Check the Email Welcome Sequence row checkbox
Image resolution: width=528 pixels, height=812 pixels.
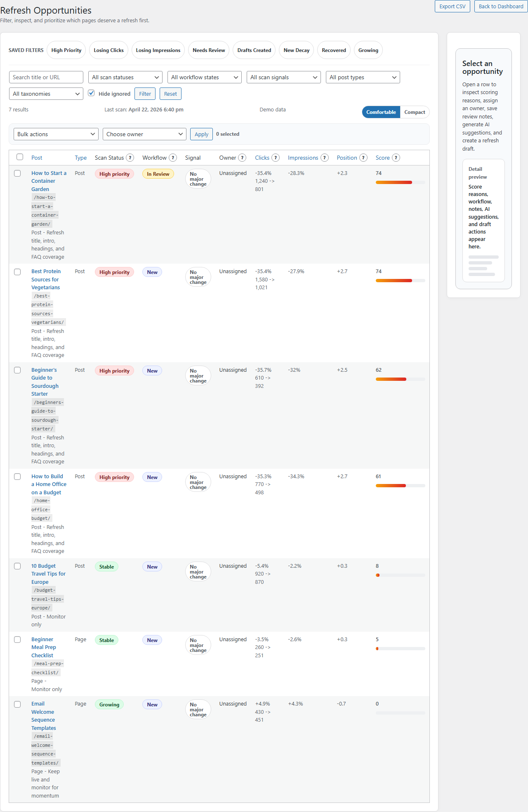(x=17, y=704)
